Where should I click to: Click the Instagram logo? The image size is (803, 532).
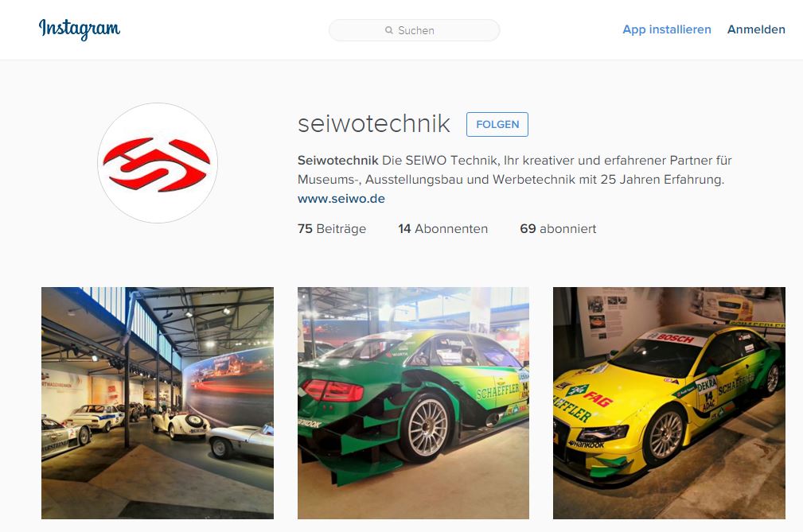(80, 29)
